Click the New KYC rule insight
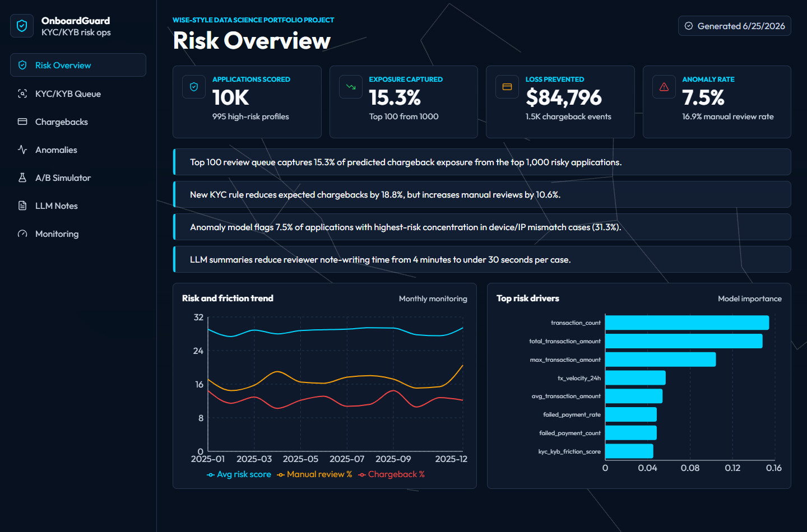This screenshot has height=532, width=807. pos(482,194)
